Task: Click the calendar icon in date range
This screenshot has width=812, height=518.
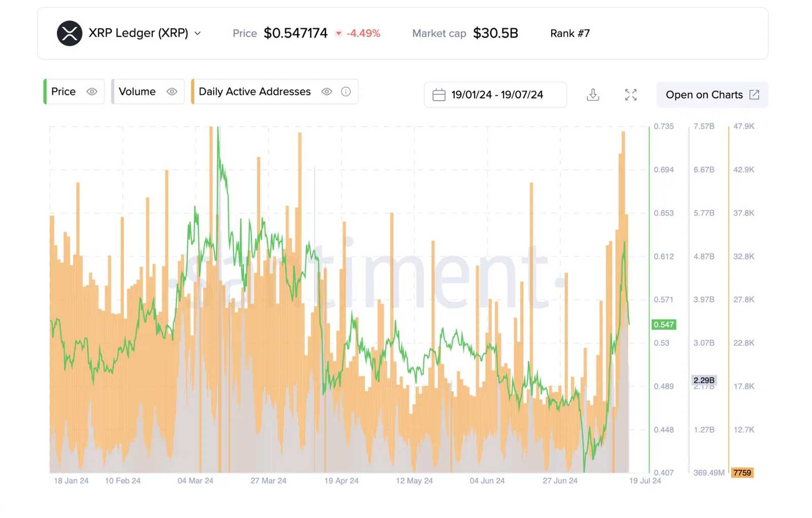Action: click(439, 95)
